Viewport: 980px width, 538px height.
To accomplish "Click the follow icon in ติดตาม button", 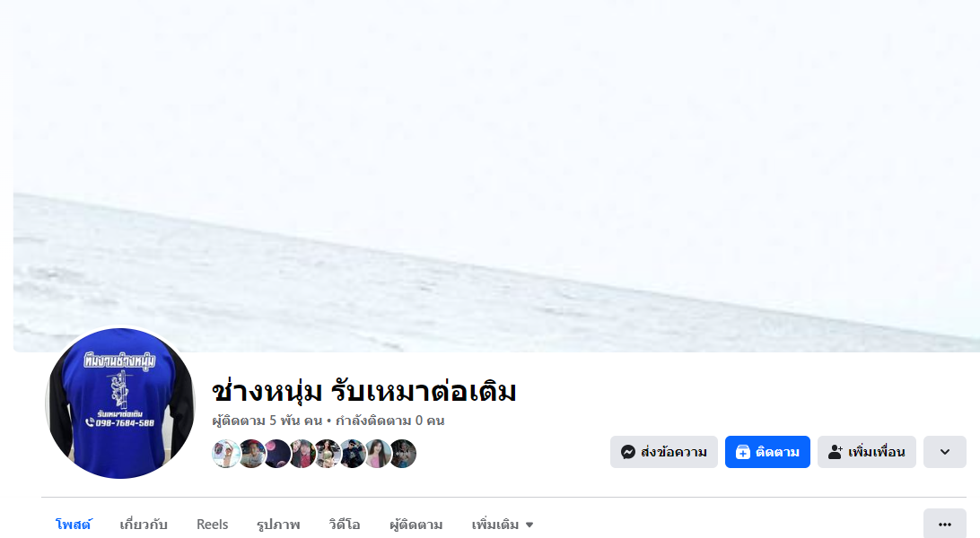I will pos(742,452).
